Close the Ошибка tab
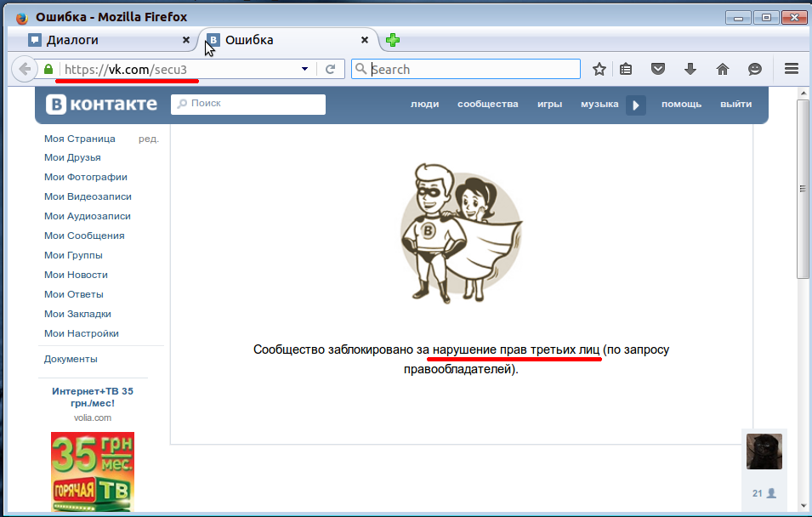 pyautogui.click(x=365, y=40)
